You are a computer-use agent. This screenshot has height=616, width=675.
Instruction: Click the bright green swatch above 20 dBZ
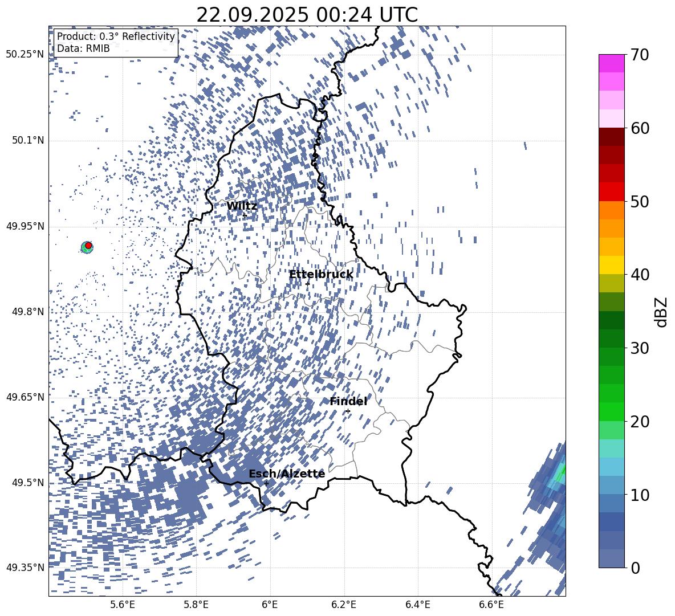611,411
